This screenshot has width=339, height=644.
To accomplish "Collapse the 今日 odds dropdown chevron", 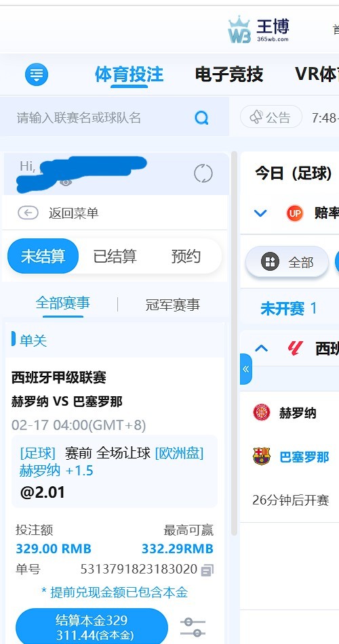I will [x=260, y=213].
